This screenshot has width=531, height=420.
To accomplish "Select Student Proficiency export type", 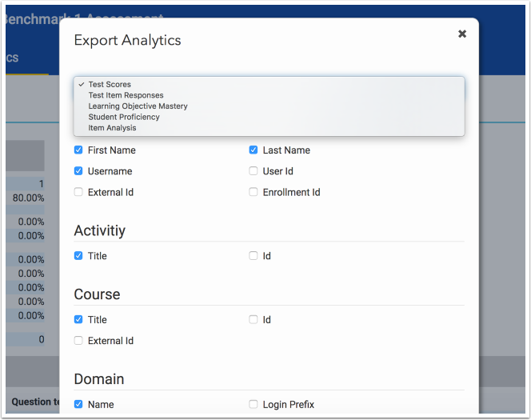I will [123, 117].
